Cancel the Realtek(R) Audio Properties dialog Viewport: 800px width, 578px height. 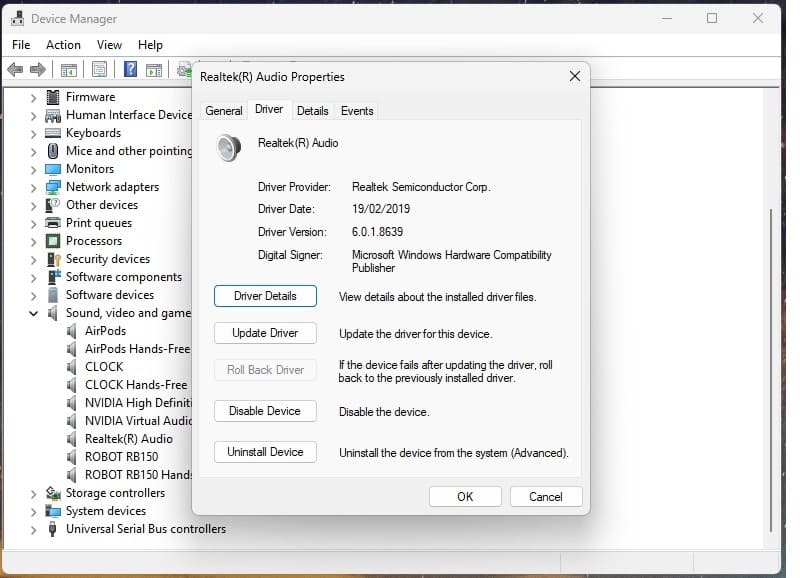click(x=546, y=497)
